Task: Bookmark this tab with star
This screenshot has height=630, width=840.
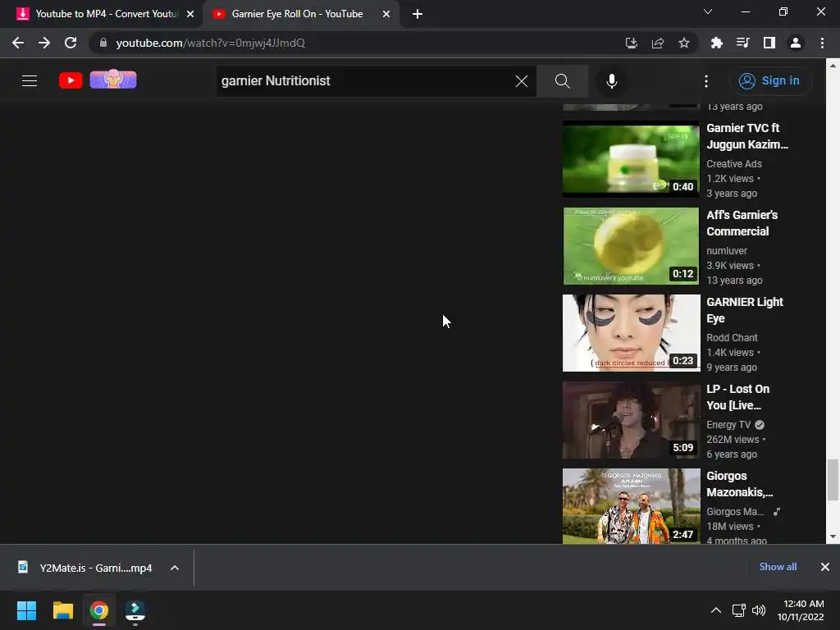Action: [684, 43]
